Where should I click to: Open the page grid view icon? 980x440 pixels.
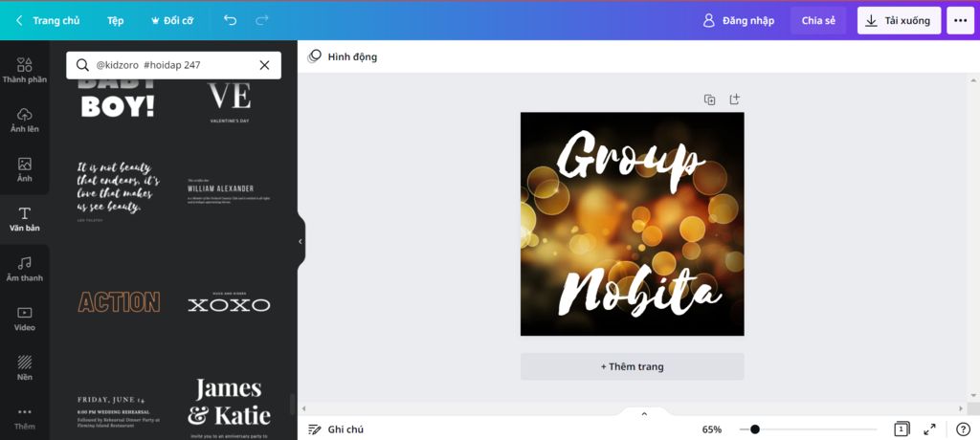click(901, 429)
